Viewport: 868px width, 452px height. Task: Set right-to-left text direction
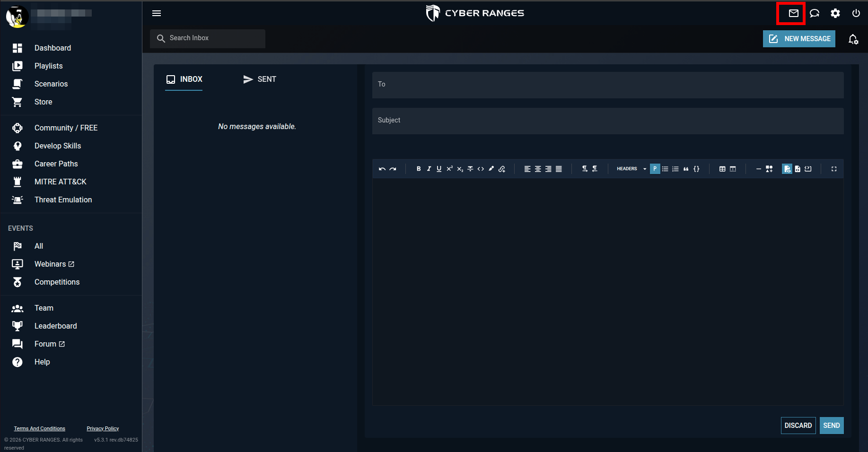pyautogui.click(x=595, y=169)
